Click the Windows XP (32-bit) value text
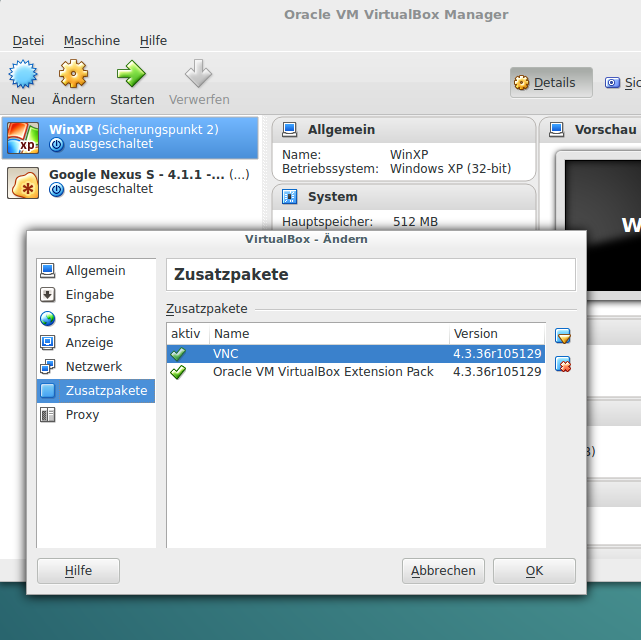 [x=450, y=169]
